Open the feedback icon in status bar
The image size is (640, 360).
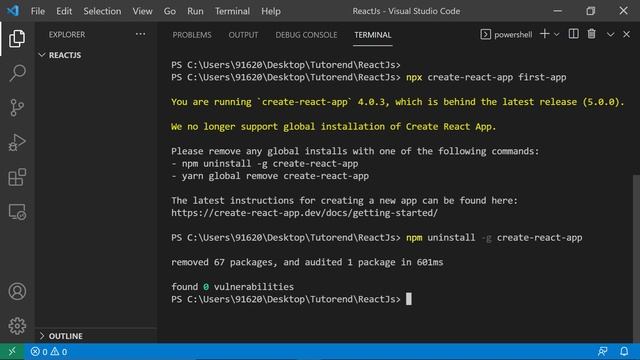pyautogui.click(x=602, y=351)
